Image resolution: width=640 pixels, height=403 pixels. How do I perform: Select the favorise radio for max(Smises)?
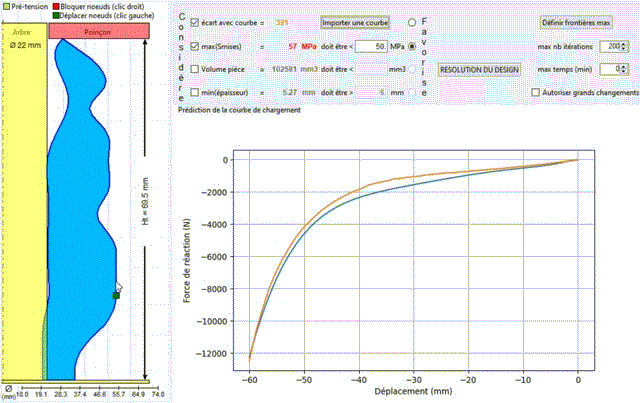pyautogui.click(x=413, y=46)
